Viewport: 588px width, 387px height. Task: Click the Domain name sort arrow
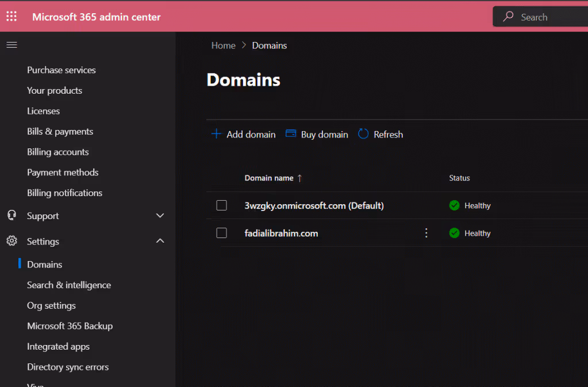(299, 178)
